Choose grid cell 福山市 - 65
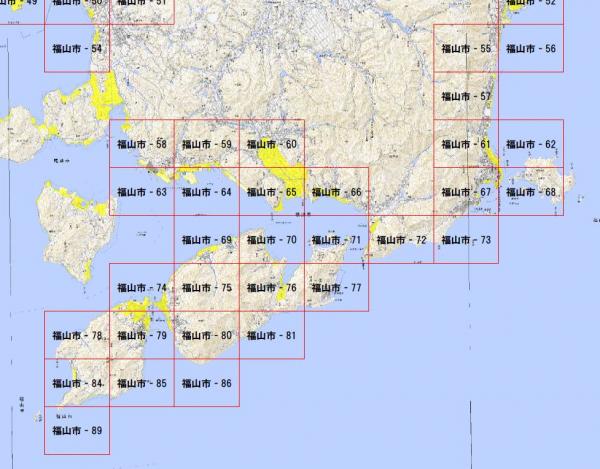600x469 pixels. click(x=272, y=192)
